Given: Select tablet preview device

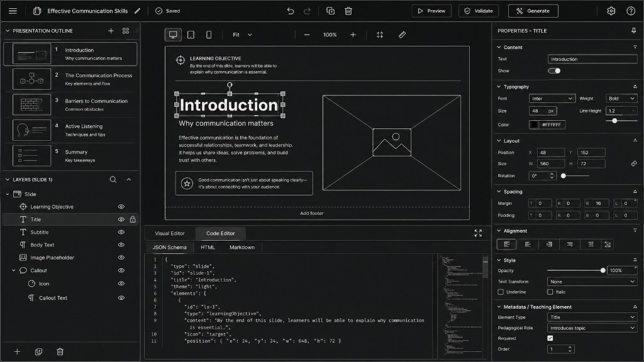Looking at the screenshot, I should point(191,35).
